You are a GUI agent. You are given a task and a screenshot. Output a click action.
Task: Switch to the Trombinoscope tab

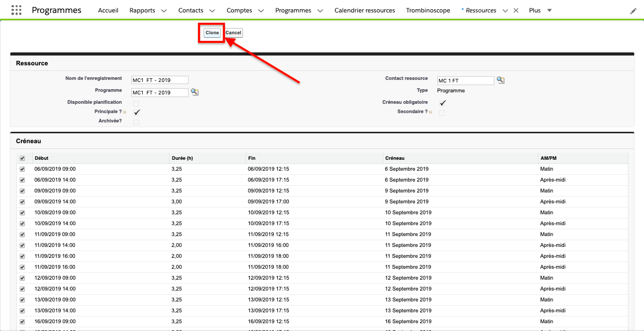point(428,10)
